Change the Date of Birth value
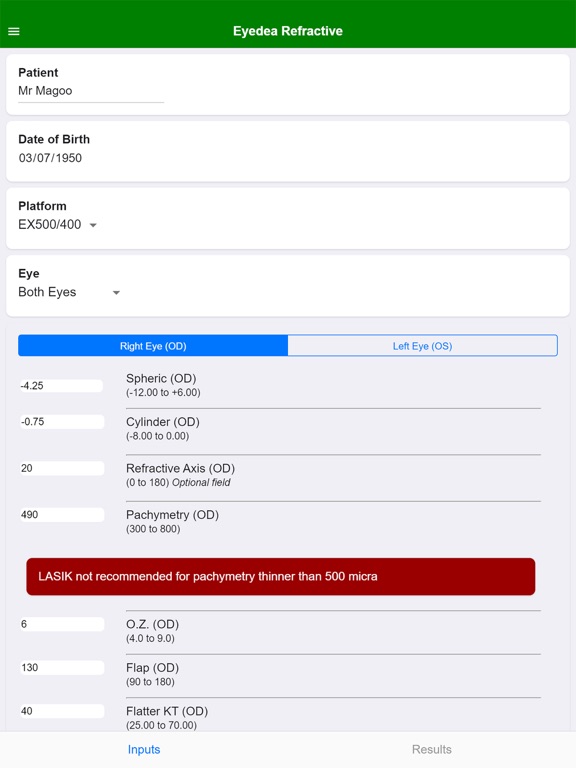Screen dimensions: 576x768 point(50,158)
